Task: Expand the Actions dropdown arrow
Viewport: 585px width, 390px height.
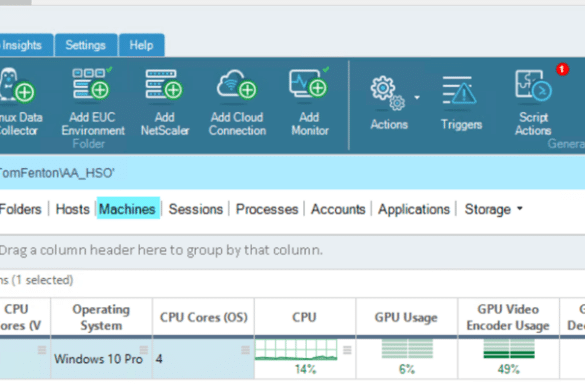Action: pos(417,97)
